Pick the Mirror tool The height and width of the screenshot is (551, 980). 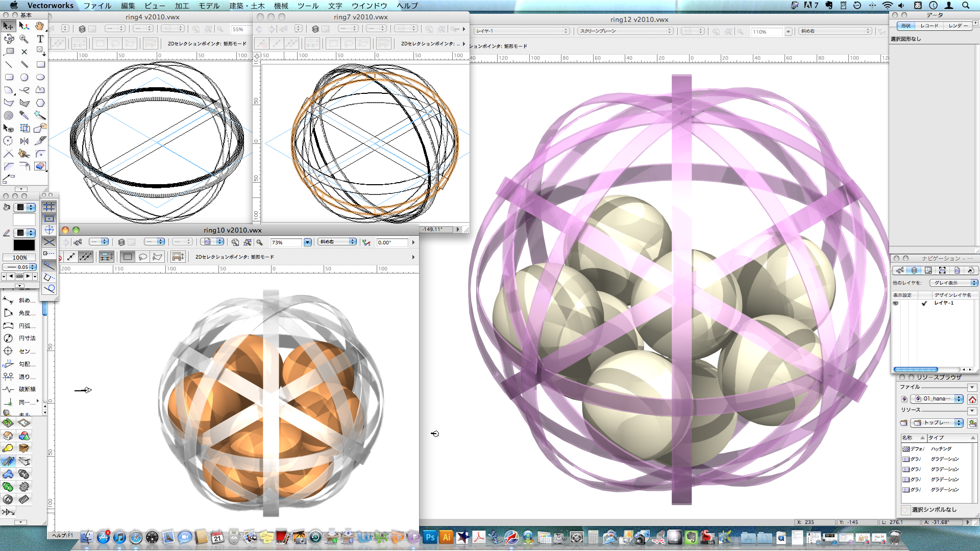click(x=24, y=141)
